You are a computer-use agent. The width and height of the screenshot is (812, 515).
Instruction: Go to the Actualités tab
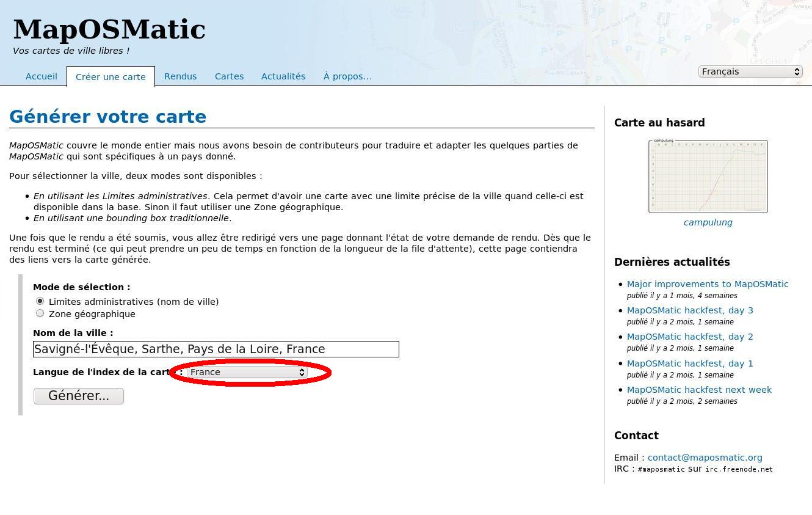click(x=283, y=76)
